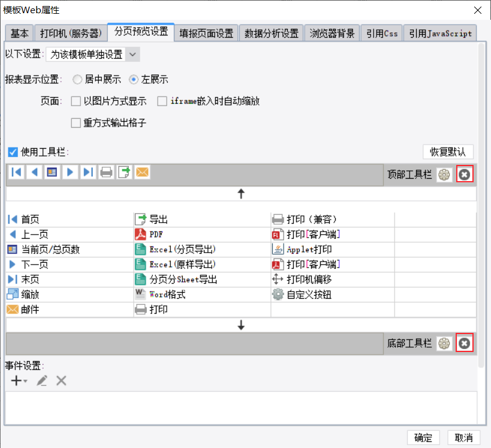The image size is (491, 448).
Task: Click the 取消 button
Action: tap(464, 437)
